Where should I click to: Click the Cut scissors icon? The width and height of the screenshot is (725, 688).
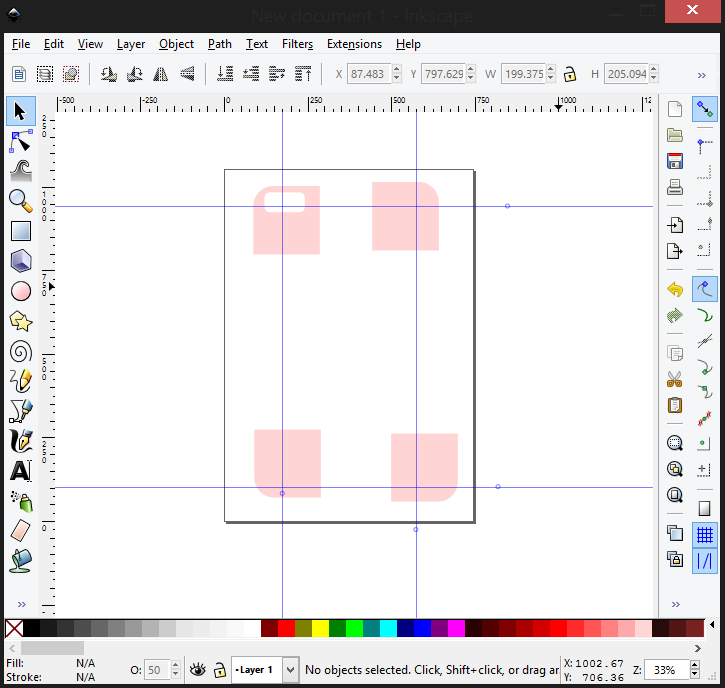coord(675,379)
